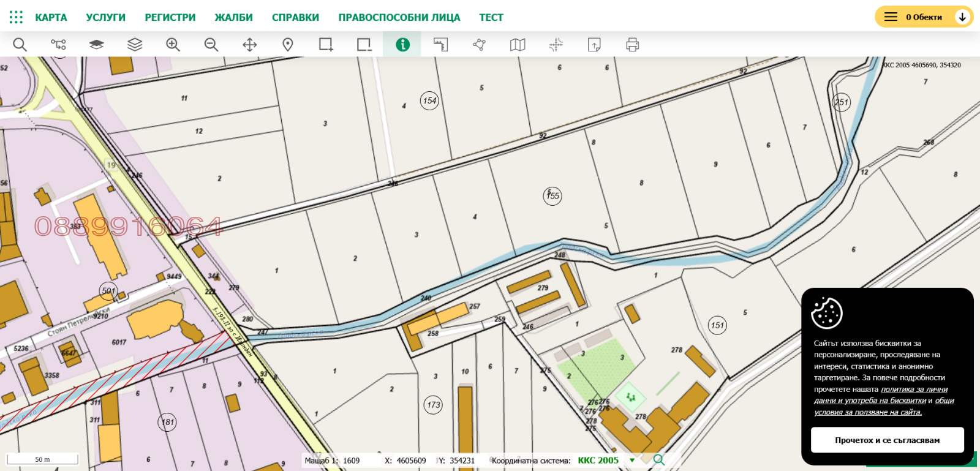Activate the pan map tool
The image size is (980, 471).
coord(250,45)
